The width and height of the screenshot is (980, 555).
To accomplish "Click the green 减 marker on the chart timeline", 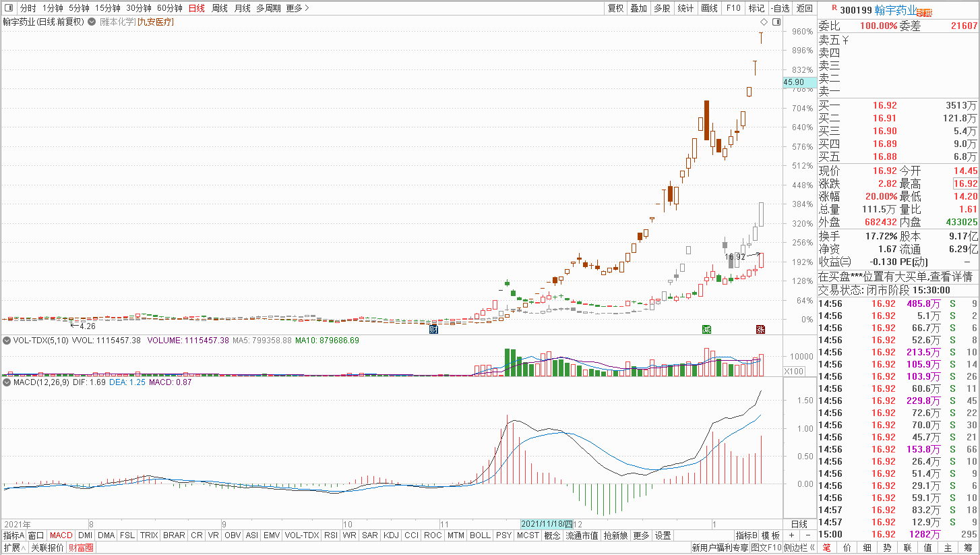I will 706,329.
